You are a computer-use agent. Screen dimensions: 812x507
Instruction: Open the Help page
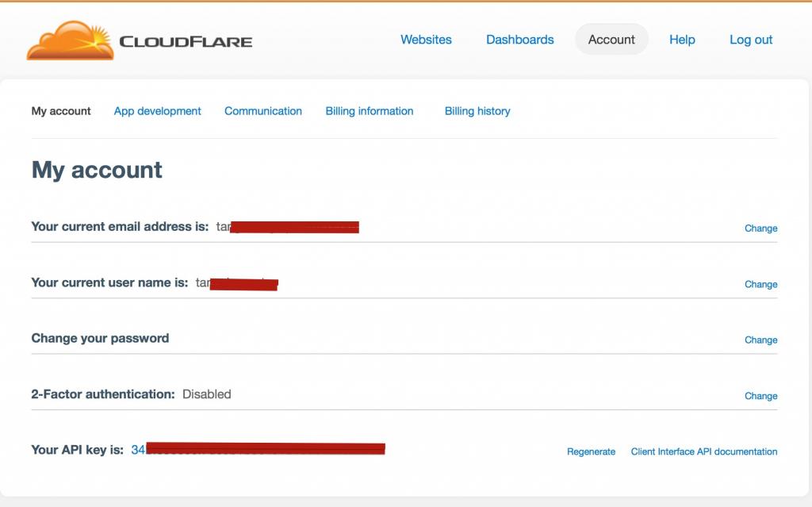point(682,40)
